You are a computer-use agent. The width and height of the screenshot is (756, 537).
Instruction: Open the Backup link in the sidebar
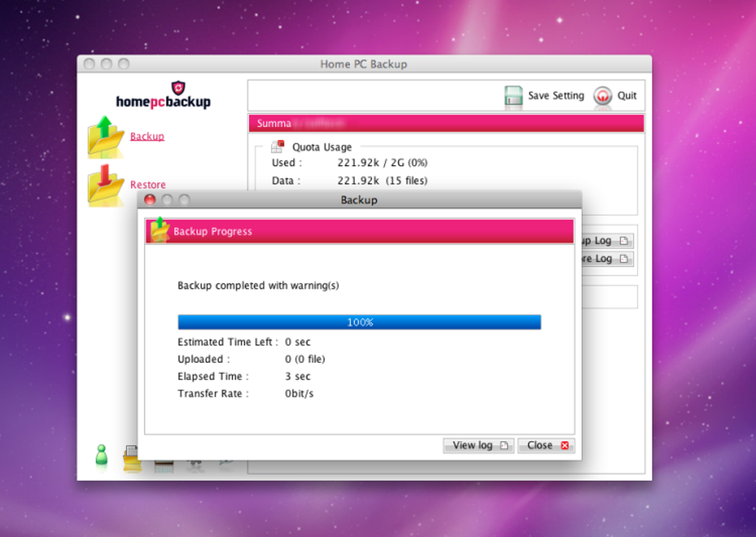(147, 136)
